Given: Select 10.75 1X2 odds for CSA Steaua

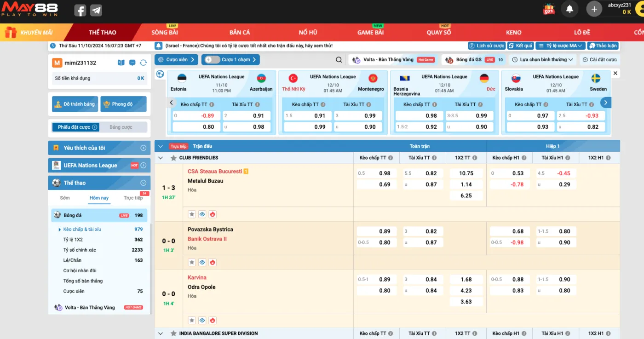Looking at the screenshot, I should point(466,173).
